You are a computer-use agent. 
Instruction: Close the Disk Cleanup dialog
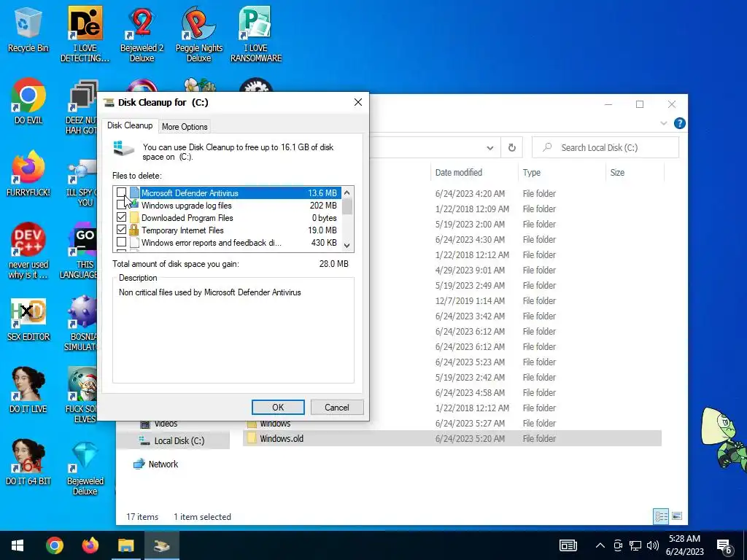[x=357, y=102]
